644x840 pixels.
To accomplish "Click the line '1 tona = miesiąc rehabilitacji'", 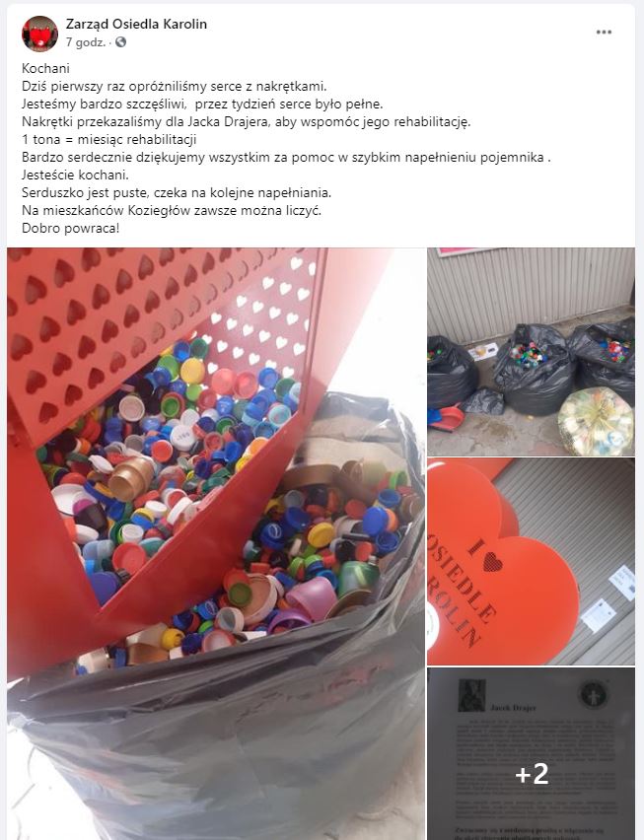I will [108, 139].
